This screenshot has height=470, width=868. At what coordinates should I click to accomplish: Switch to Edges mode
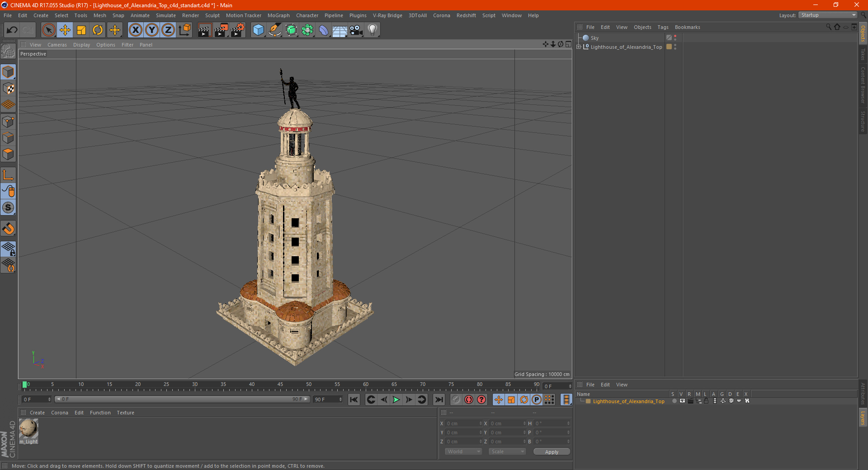[x=8, y=138]
